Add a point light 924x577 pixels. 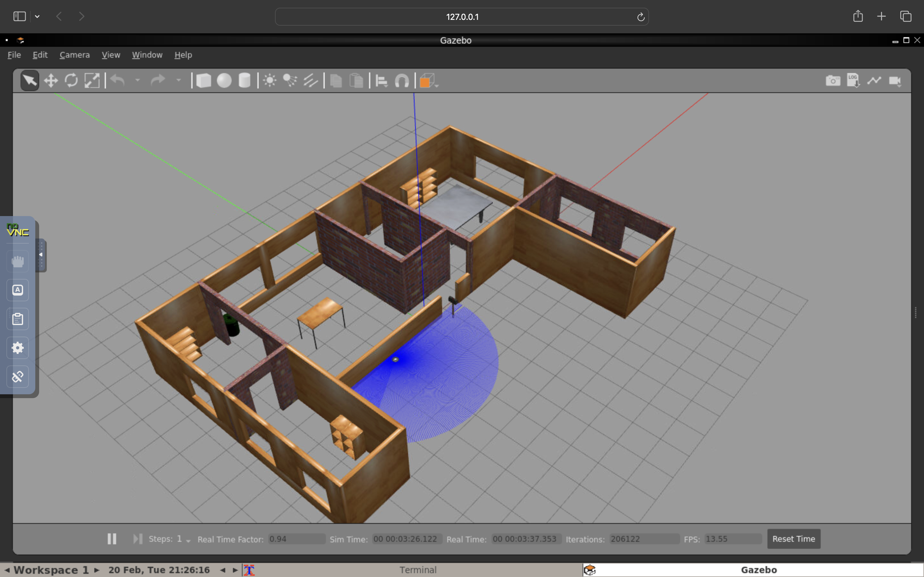click(x=270, y=81)
